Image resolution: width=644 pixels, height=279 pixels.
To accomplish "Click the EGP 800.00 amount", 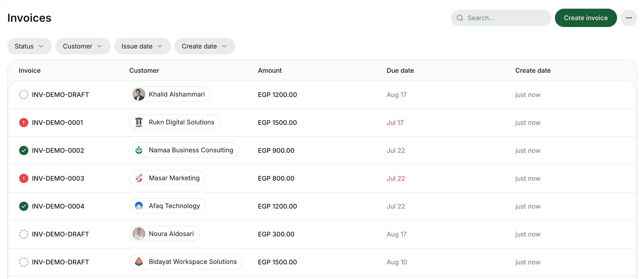I will (276, 178).
